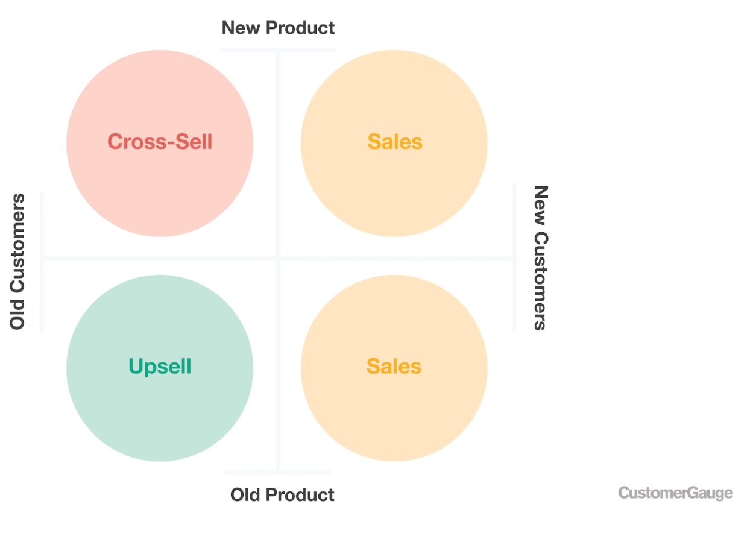Viewport: 756px width, 533px height.
Task: Click the short line beneath New Product
Action: [x=278, y=50]
